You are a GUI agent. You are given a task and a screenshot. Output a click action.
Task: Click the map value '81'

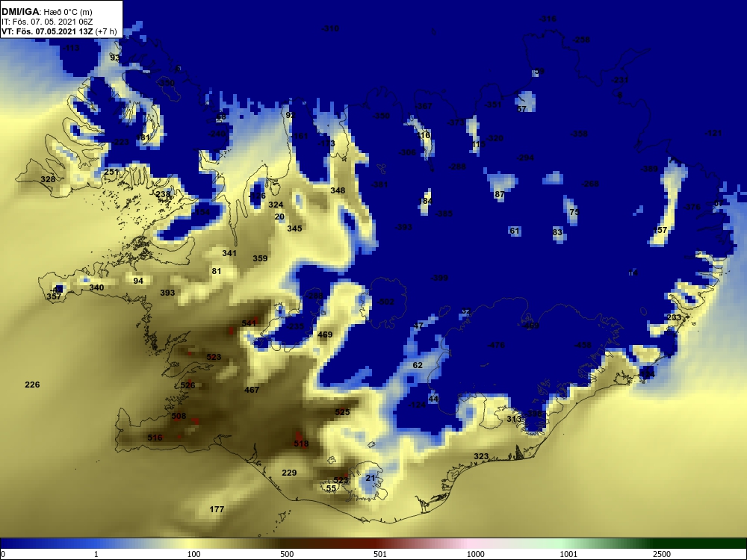217,272
